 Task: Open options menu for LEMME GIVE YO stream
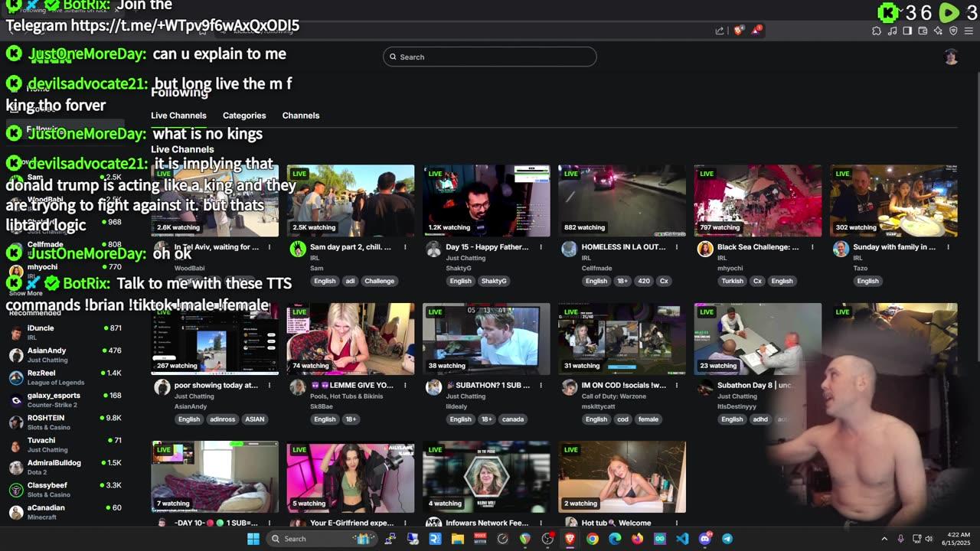[405, 385]
